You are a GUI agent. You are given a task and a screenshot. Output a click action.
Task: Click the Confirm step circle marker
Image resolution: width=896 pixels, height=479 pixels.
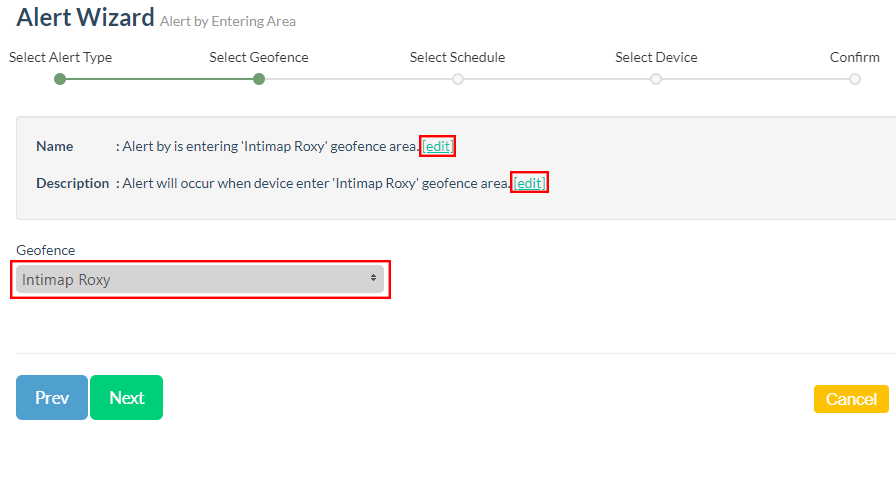click(855, 79)
